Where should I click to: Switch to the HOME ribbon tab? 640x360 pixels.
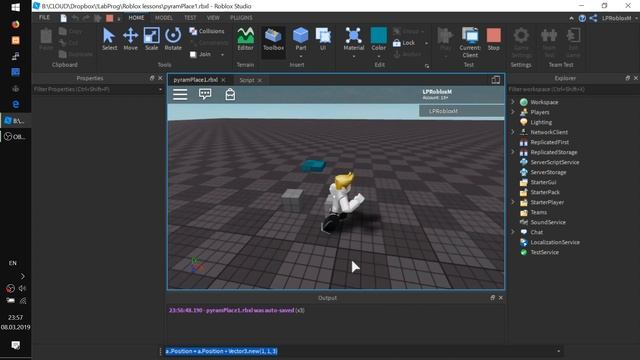pos(136,18)
